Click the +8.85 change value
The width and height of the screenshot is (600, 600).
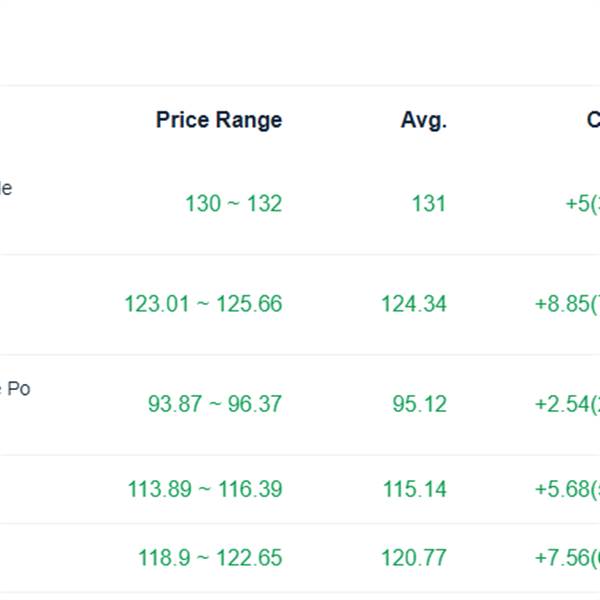pyautogui.click(x=567, y=303)
